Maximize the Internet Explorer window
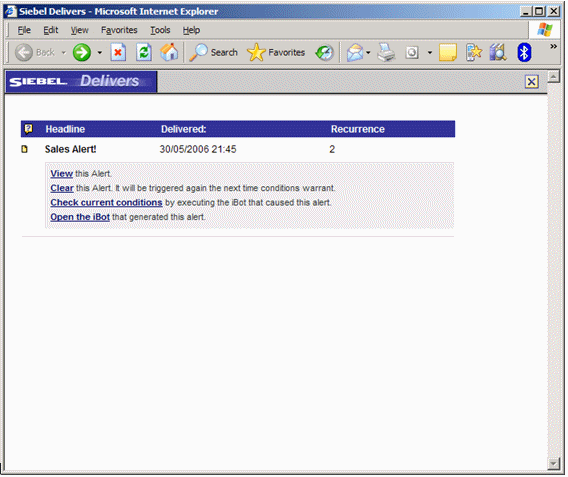 pyautogui.click(x=539, y=12)
